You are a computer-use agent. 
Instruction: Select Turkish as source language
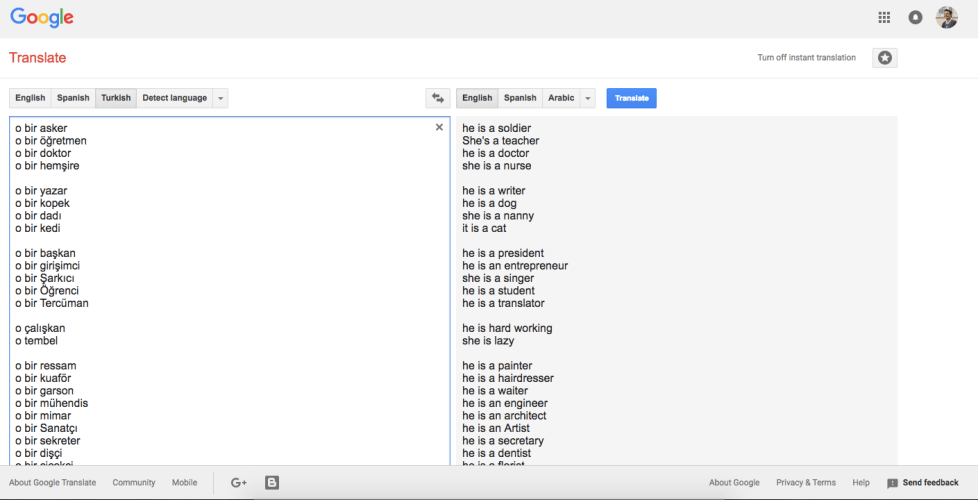tap(116, 98)
